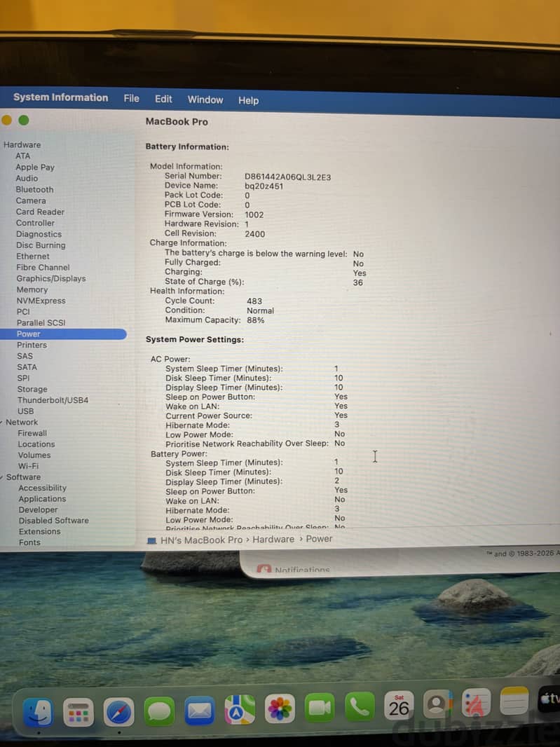Viewport: 560px width, 747px height.
Task: Open the Window menu
Action: (x=205, y=100)
